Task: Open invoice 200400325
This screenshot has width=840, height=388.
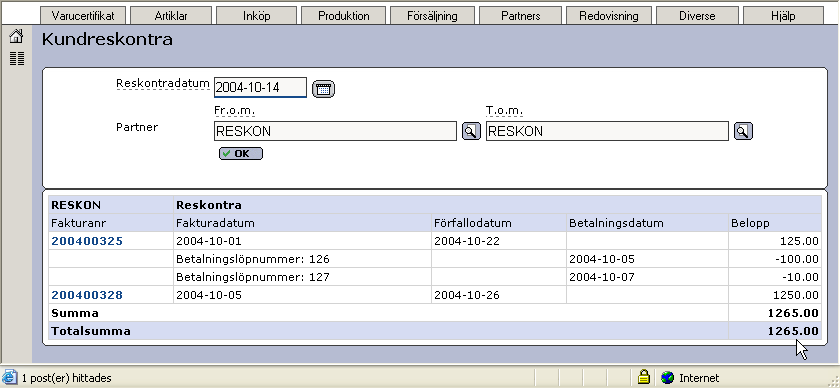Action: click(x=87, y=241)
